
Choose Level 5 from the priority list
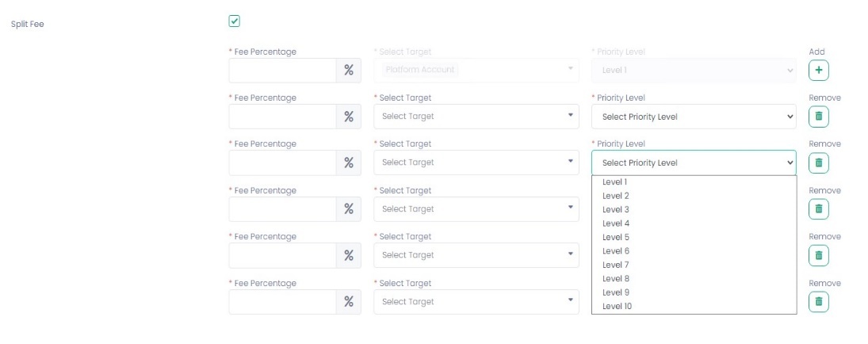tap(616, 237)
